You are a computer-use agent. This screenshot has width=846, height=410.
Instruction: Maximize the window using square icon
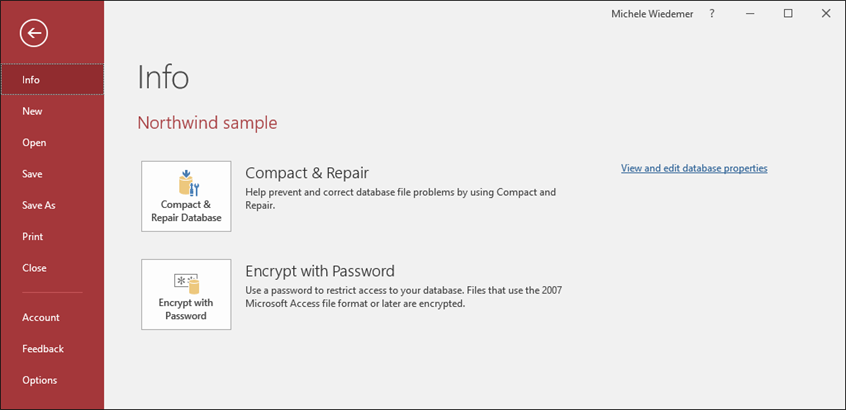point(788,14)
